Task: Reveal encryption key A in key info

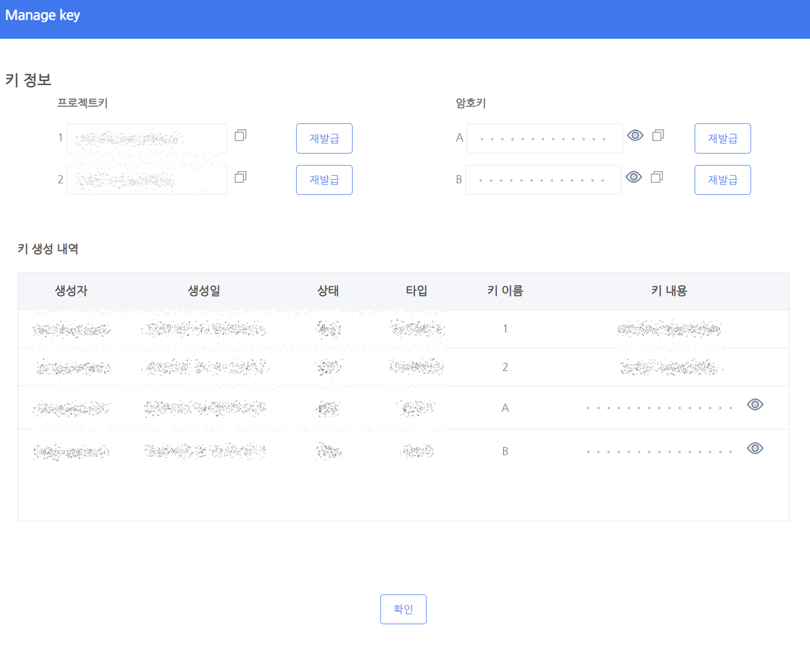Action: pos(635,135)
